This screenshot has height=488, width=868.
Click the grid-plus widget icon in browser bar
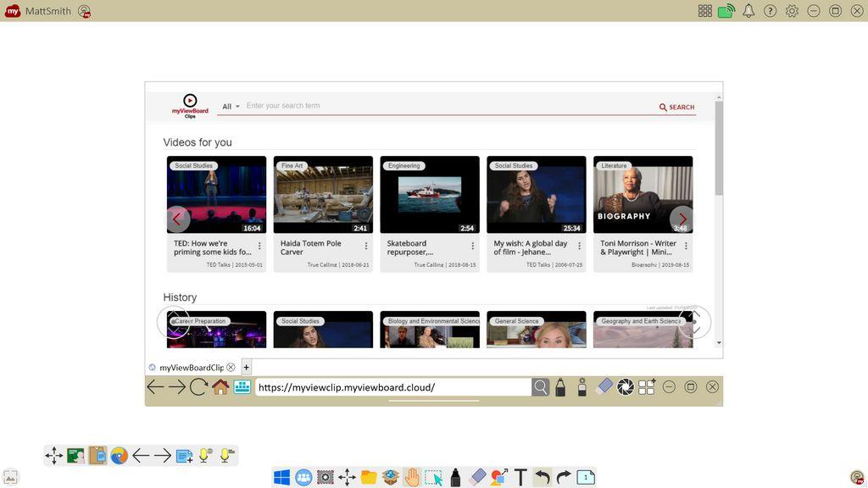coord(647,386)
